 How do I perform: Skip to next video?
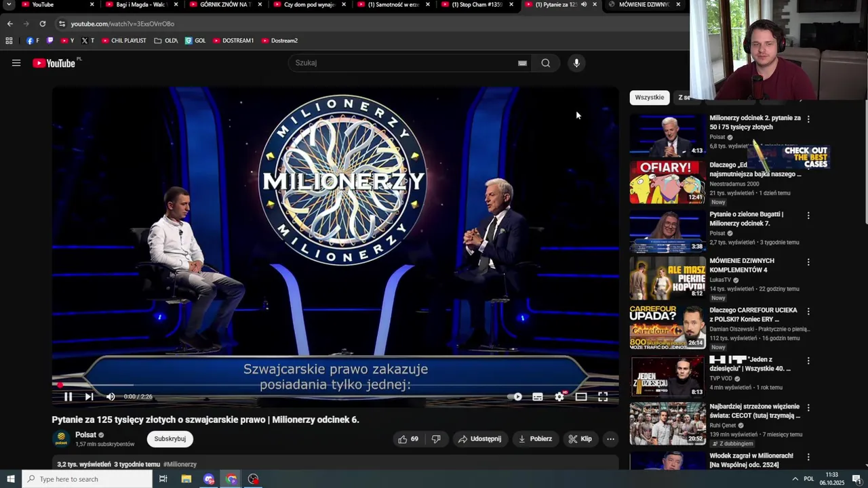coord(89,396)
